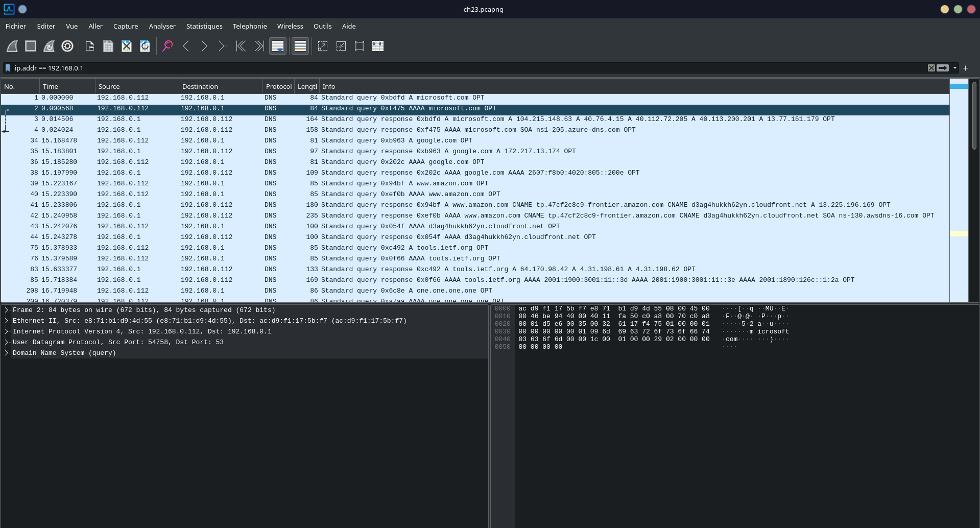Click the blue marker in packet minimap
The width and height of the screenshot is (980, 528).
(959, 86)
